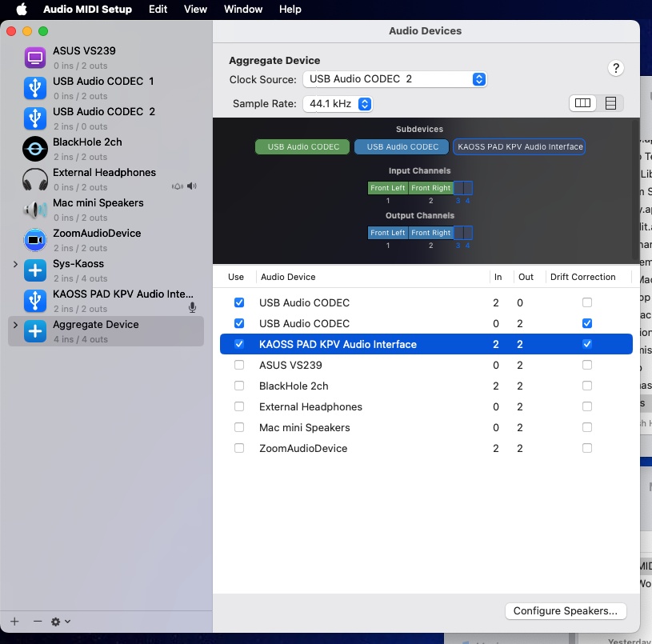Open the Help menu
The image size is (652, 644).
tap(290, 9)
